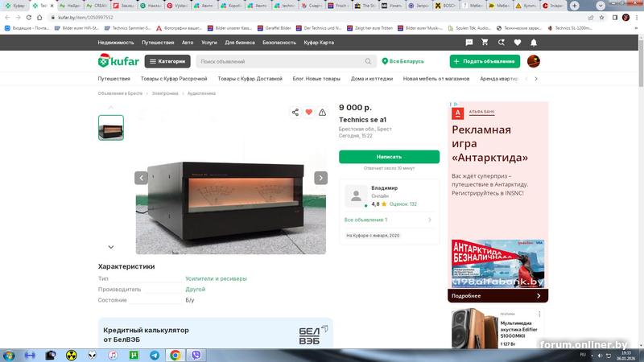The height and width of the screenshot is (362, 644).
Task: Open Товары с Куфар Доставкой link
Action: (250, 78)
